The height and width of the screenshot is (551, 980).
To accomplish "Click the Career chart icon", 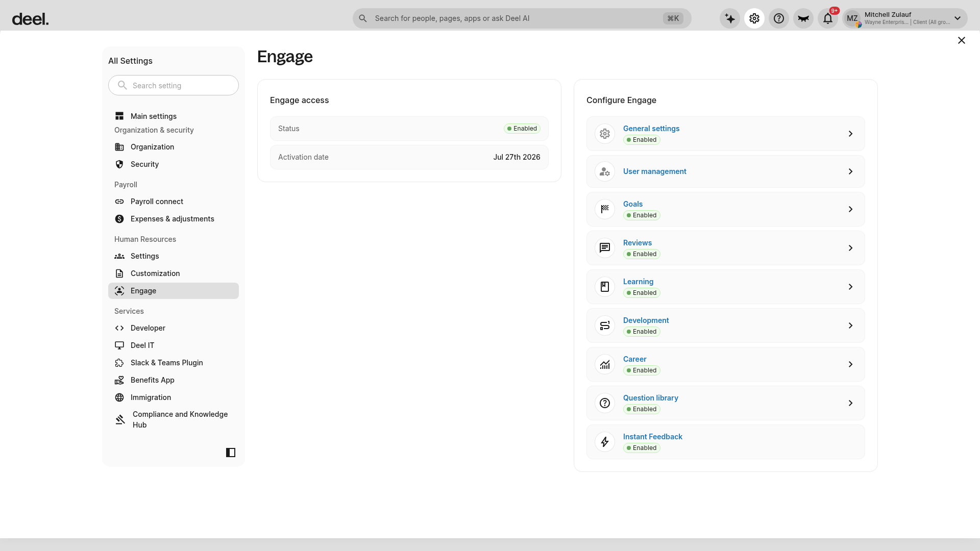I will point(605,364).
